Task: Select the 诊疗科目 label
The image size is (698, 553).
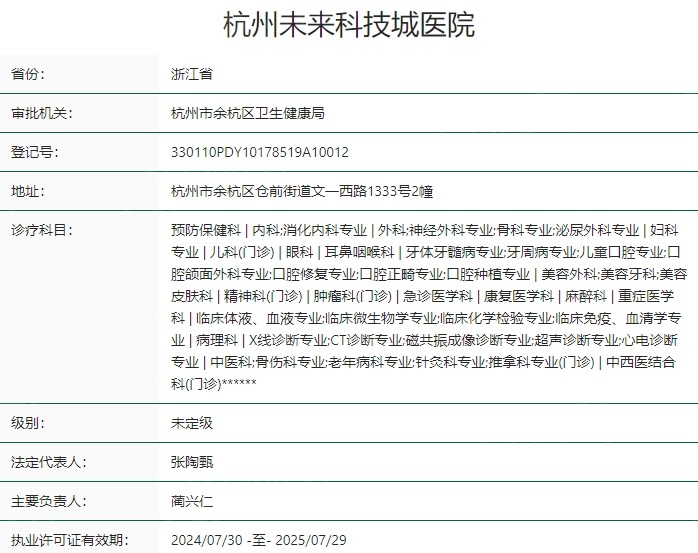Action: click(42, 230)
